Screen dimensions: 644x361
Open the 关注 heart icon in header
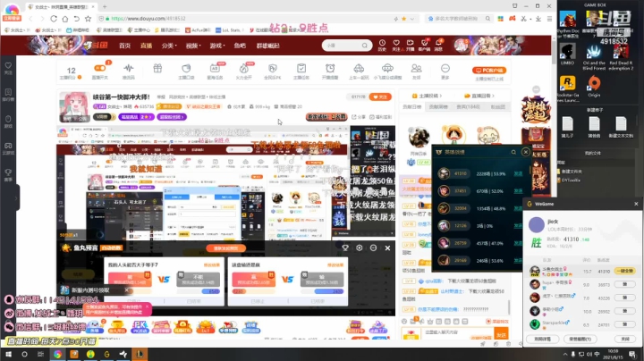click(x=396, y=45)
